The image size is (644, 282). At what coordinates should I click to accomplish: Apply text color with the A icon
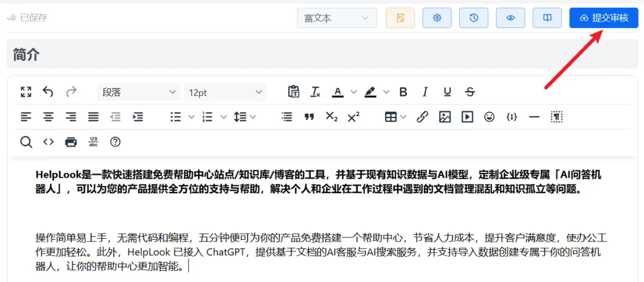pyautogui.click(x=338, y=92)
